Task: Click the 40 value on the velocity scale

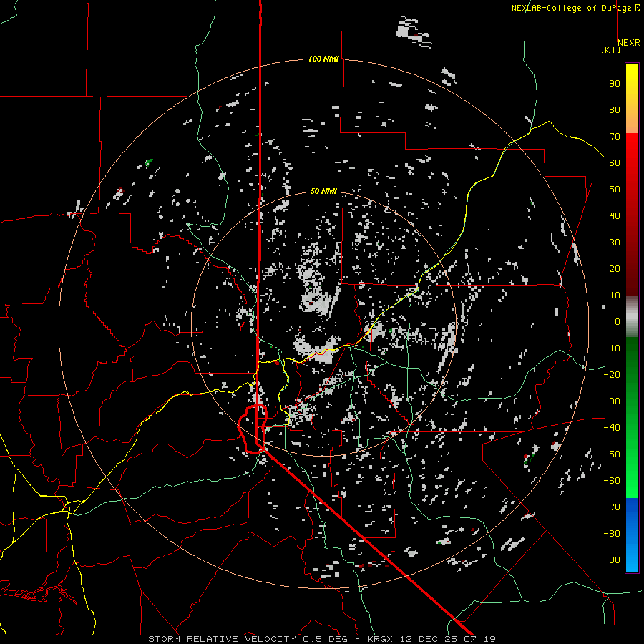Action: (615, 216)
